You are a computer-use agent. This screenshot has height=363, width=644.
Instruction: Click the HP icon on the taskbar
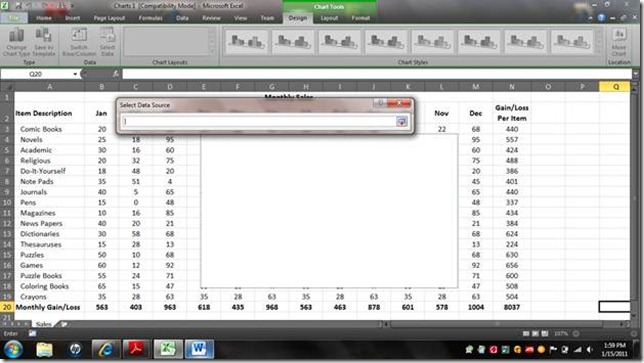pyautogui.click(x=75, y=349)
